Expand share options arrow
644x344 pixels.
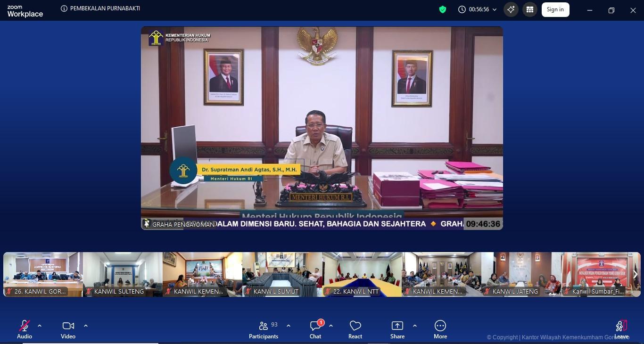pyautogui.click(x=415, y=326)
